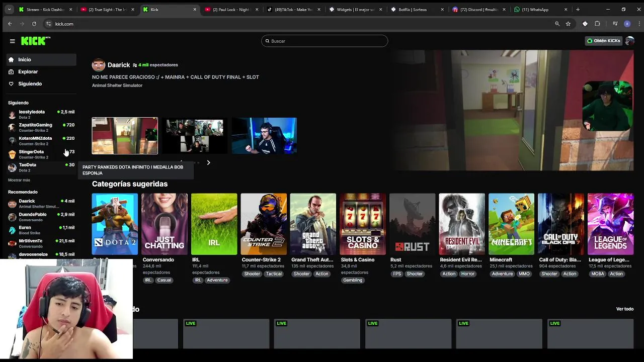
Task: Go to Inicio in the sidebar
Action: (42, 60)
